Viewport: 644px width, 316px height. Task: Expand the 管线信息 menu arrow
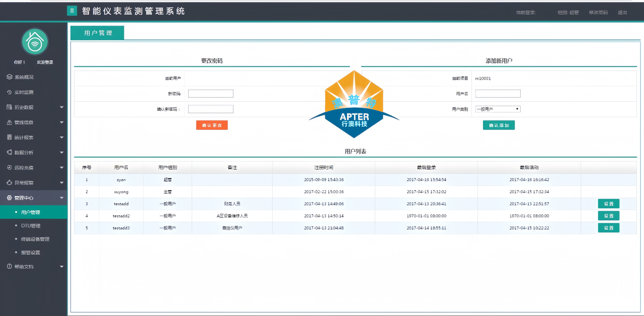62,122
